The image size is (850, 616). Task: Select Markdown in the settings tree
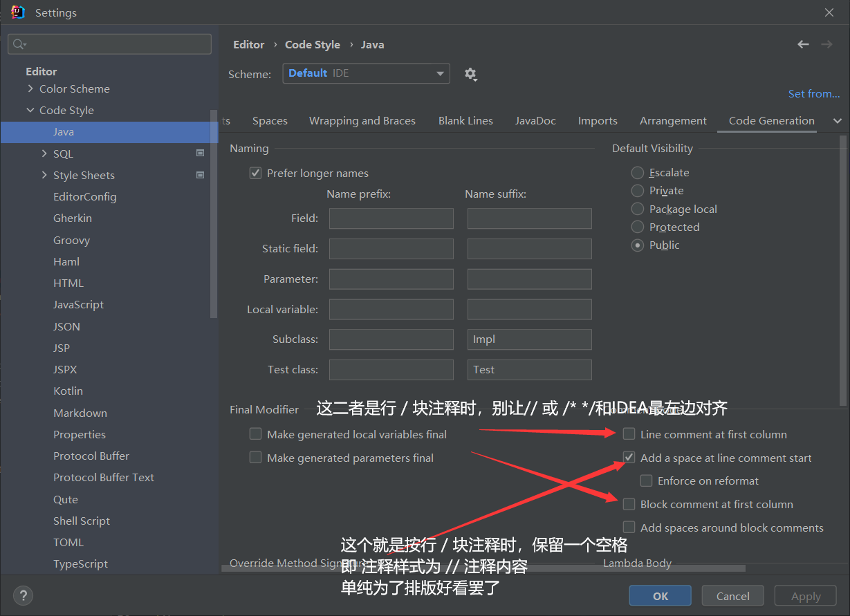click(80, 413)
